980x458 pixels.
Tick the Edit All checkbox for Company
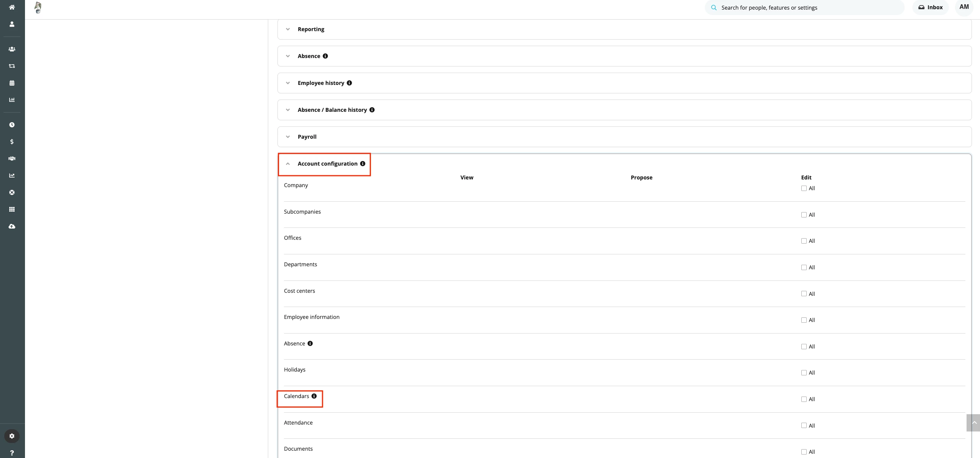[804, 188]
